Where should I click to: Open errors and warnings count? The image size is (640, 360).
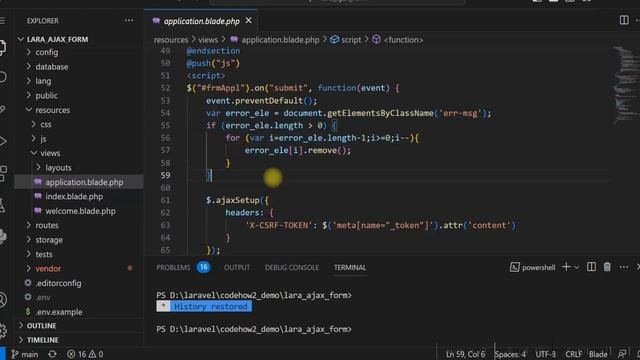85,354
